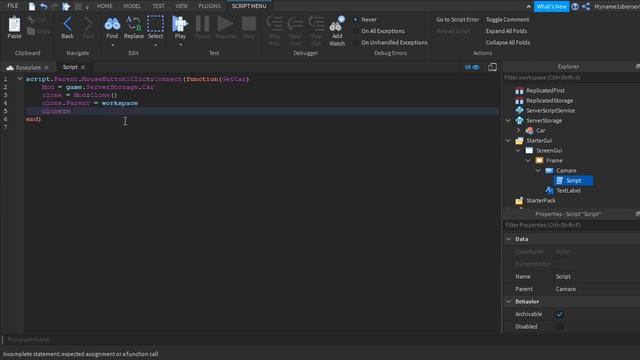Select ReplicatedFirst in Explorer
The width and height of the screenshot is (640, 360).
click(545, 91)
